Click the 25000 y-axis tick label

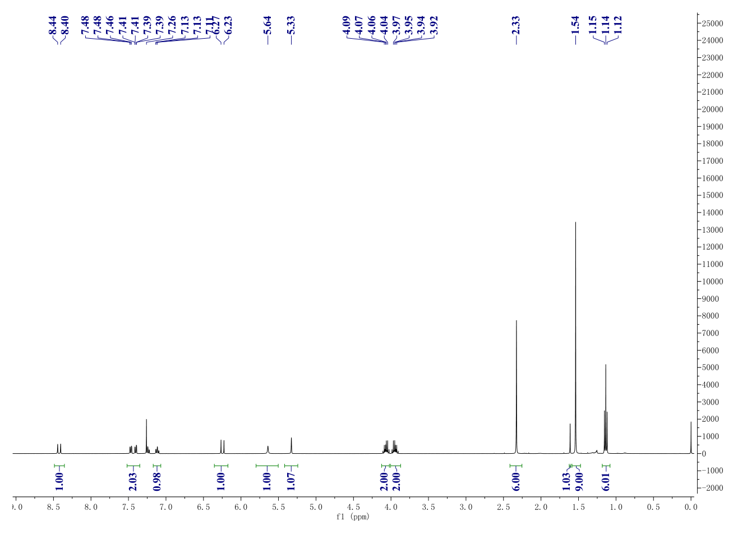pyautogui.click(x=713, y=24)
